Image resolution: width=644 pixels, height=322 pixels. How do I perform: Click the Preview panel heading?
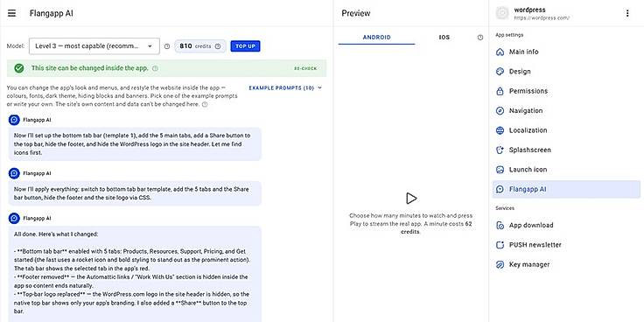[x=355, y=13]
